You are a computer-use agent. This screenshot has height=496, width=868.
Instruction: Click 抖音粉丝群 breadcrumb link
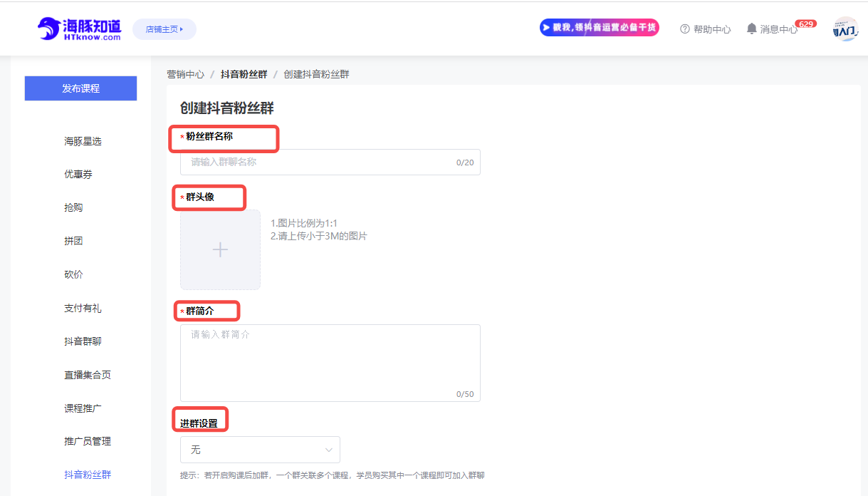[244, 74]
